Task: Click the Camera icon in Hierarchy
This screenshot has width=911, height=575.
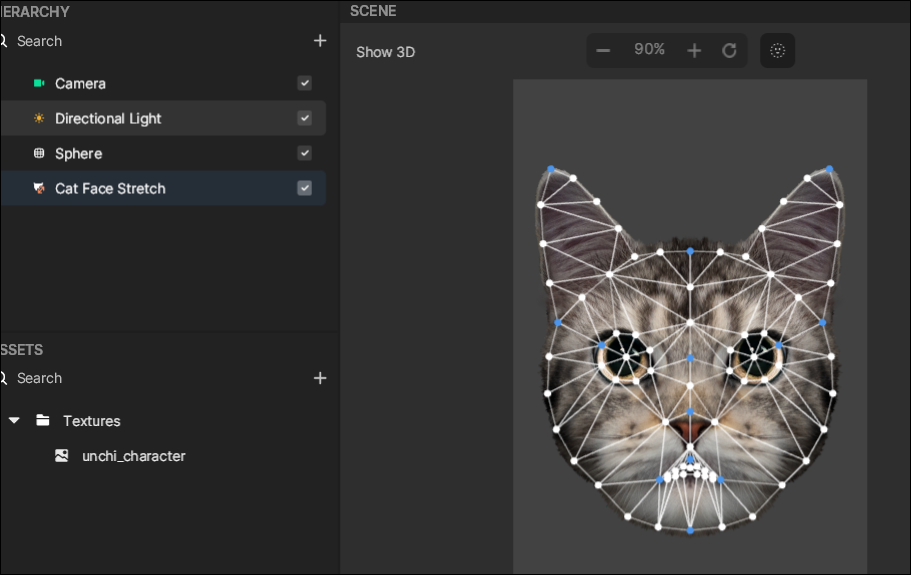Action: (39, 83)
